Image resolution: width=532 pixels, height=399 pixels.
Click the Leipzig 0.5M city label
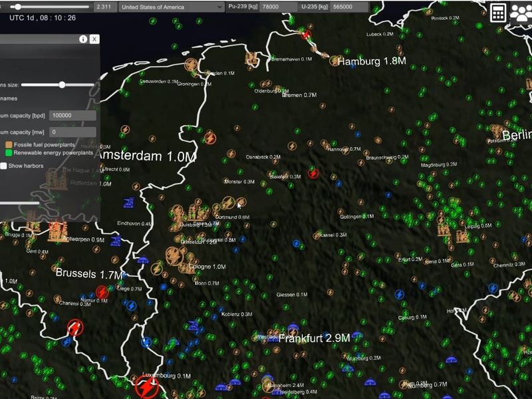(x=478, y=226)
